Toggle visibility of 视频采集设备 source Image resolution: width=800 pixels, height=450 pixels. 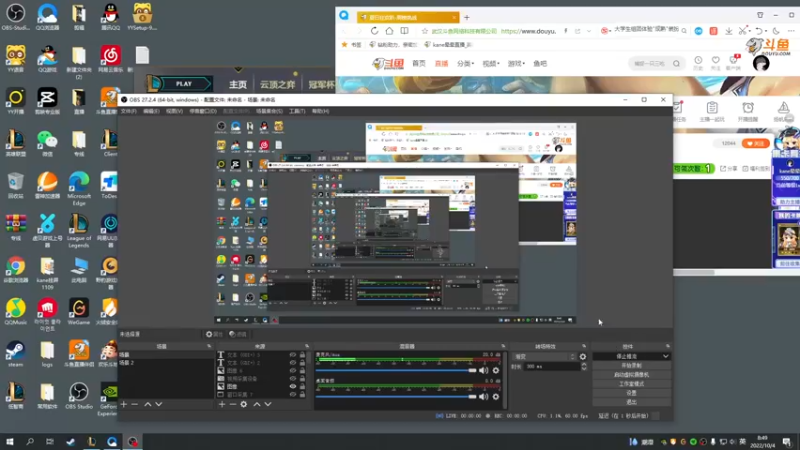pyautogui.click(x=292, y=379)
